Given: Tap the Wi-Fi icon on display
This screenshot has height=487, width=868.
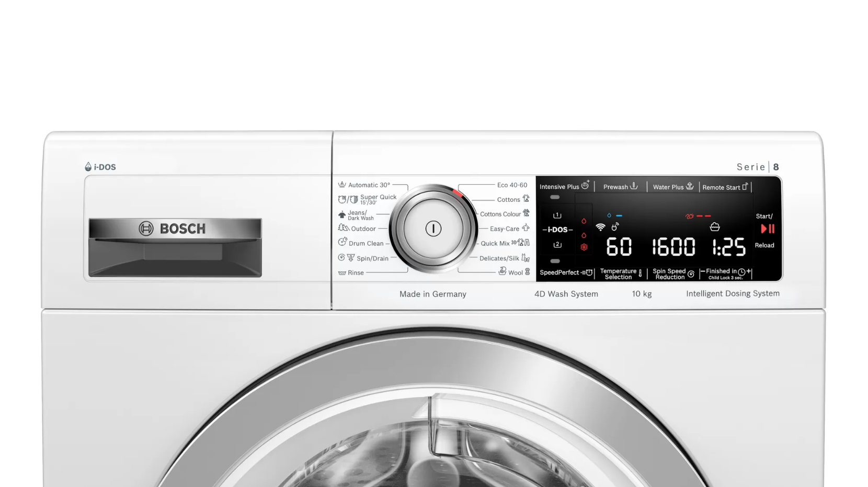Looking at the screenshot, I should (600, 227).
